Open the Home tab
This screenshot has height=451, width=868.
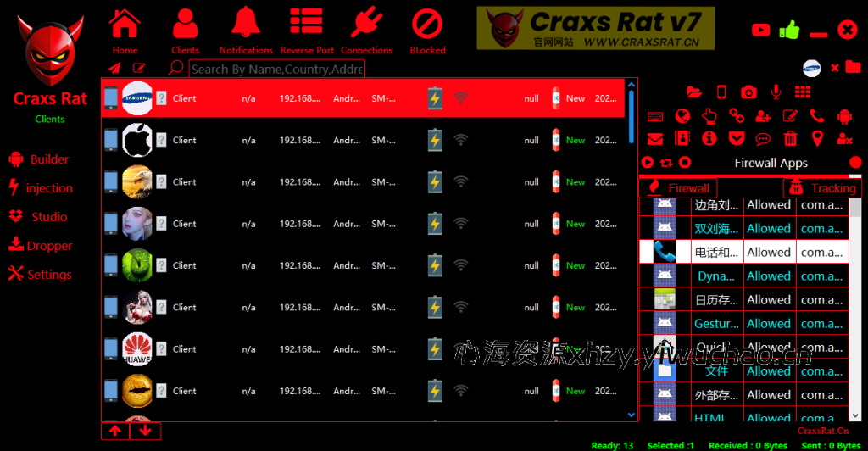[x=125, y=31]
